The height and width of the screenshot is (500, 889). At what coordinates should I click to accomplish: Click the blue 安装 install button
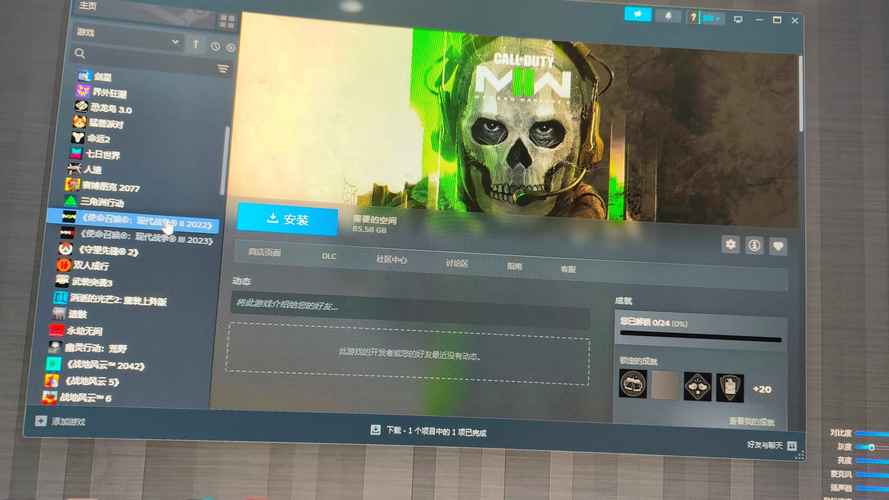[x=287, y=219]
